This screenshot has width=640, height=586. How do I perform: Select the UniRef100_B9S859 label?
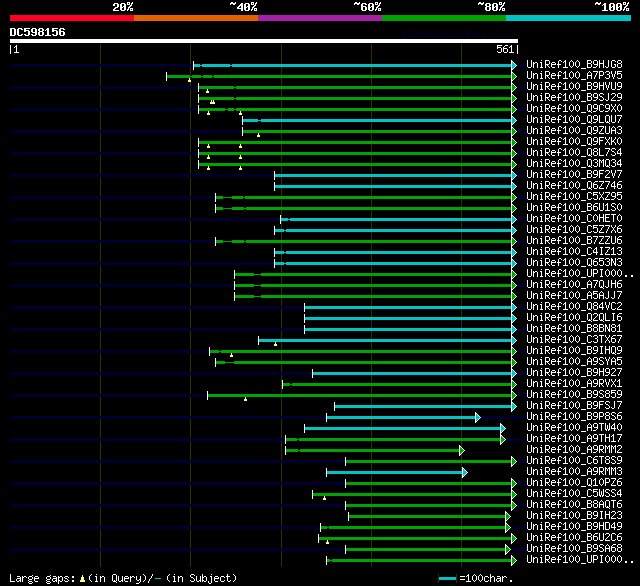click(x=574, y=395)
